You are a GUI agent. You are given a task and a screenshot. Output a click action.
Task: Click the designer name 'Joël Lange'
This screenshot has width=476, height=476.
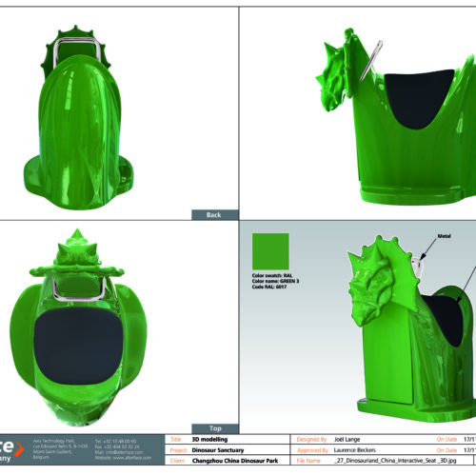coord(347,439)
